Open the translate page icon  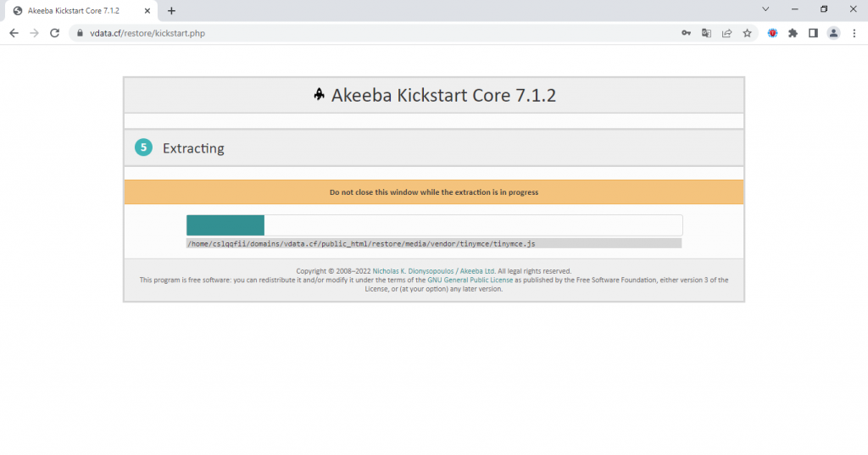706,33
